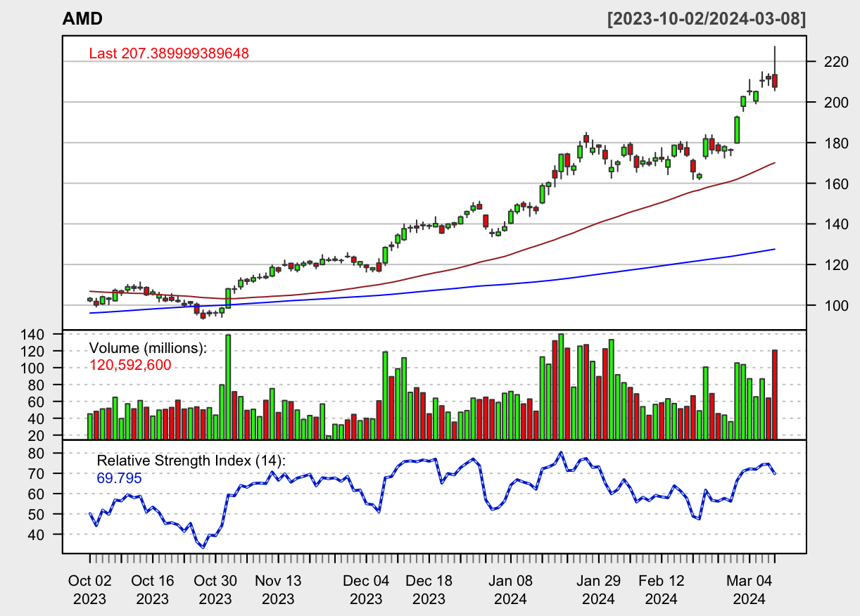Viewport: 860px width, 616px height.
Task: Click the 140 tick on volume axis
Action: 34,335
